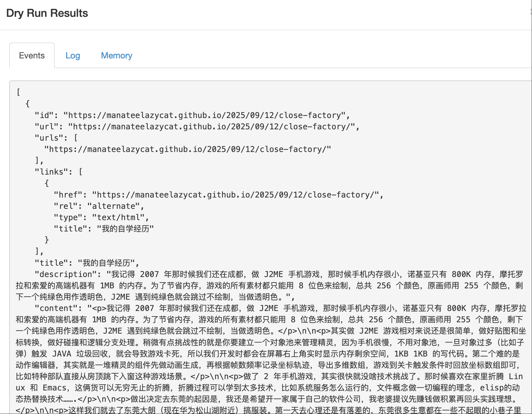Click the top-level "title": "我的自学经历" line
Image resolution: width=532 pixels, height=414 pixels.
[x=87, y=263]
